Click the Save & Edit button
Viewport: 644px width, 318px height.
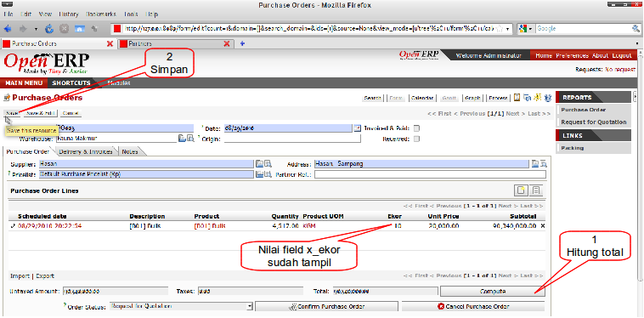click(x=40, y=113)
